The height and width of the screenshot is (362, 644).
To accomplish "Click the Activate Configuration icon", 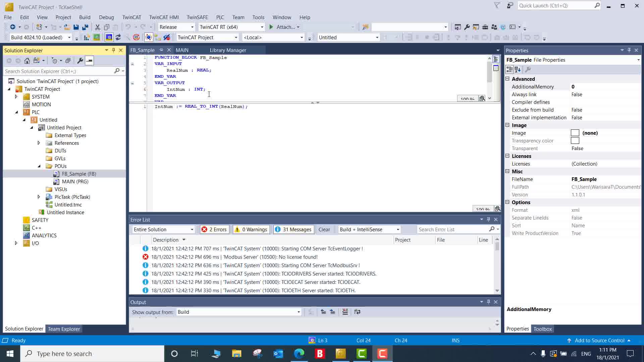I will click(x=87, y=38).
